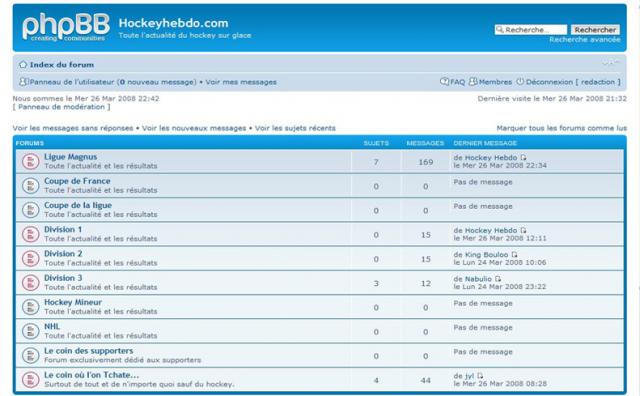Click the home icon beside Index du forum

23,65
